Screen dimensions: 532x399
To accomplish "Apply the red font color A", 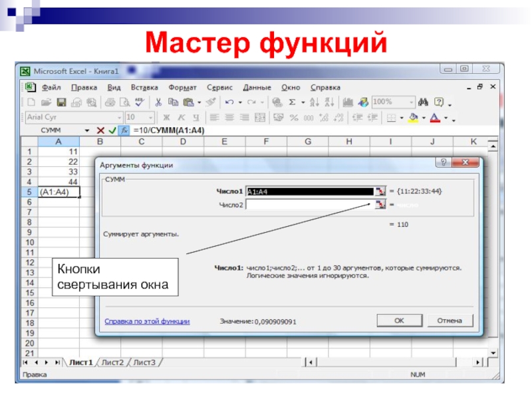I will [435, 118].
